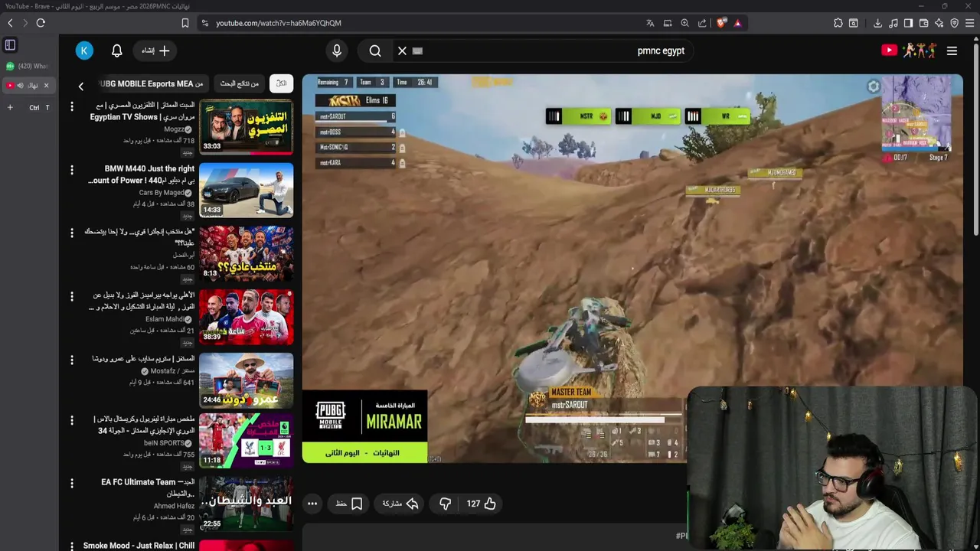Switch to the WhatsApp (420) tab
This screenshot has height=551, width=980.
pyautogui.click(x=28, y=67)
